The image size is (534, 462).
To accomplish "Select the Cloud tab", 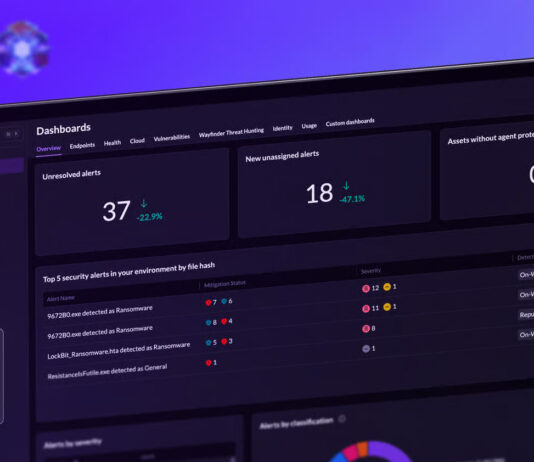I will [x=137, y=141].
